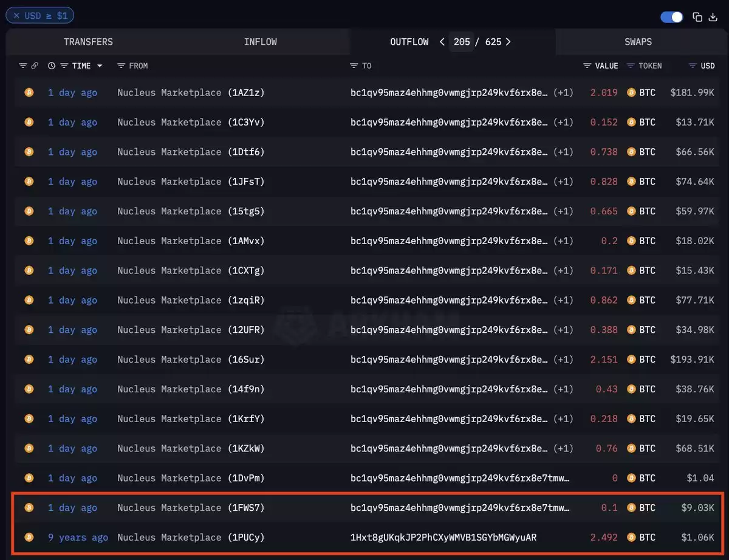Click the clock icon in header
This screenshot has width=729, height=560.
point(52,66)
